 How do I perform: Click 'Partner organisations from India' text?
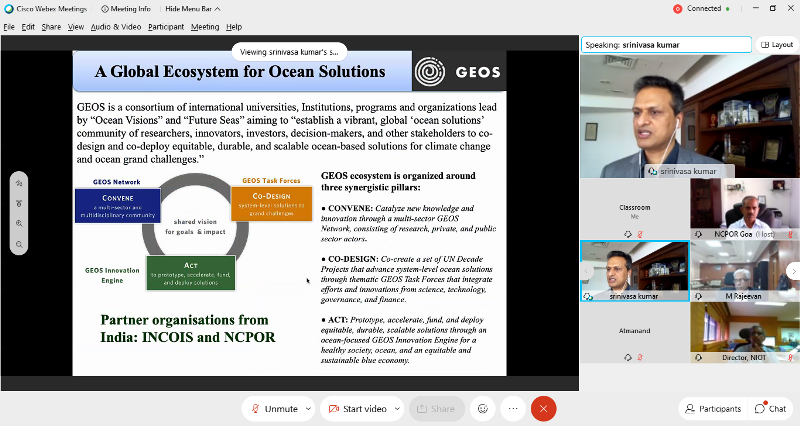pos(188,329)
